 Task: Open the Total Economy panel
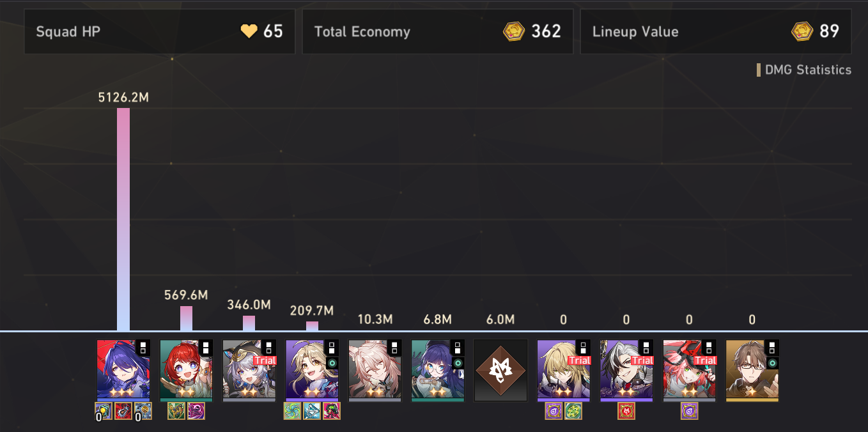(438, 31)
